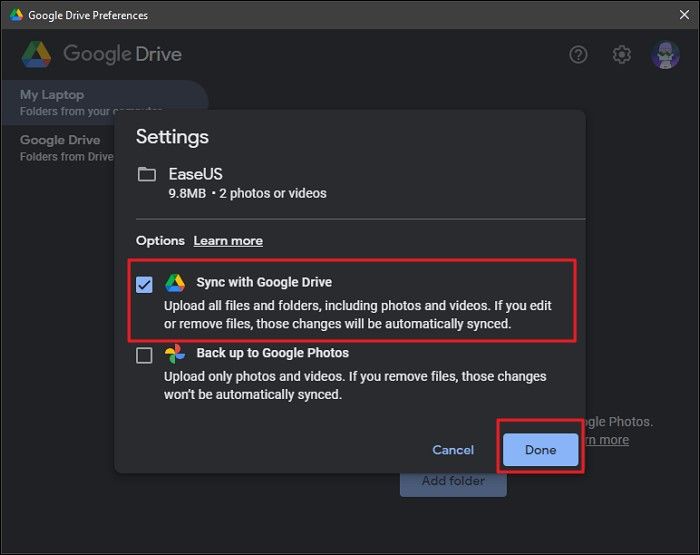Click the EaseUS folder icon
Image resolution: width=700 pixels, height=555 pixels.
(x=146, y=174)
